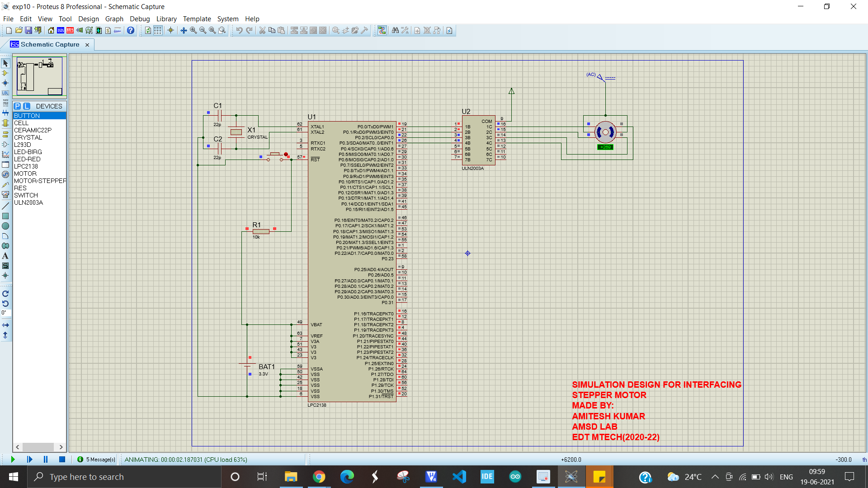
Task: Switch to Graph Mode
Action: click(x=5, y=154)
